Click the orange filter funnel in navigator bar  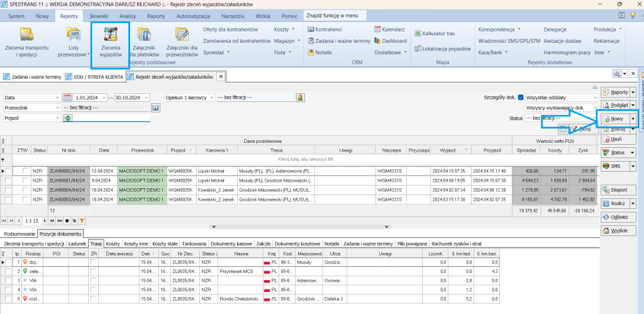click(82, 221)
